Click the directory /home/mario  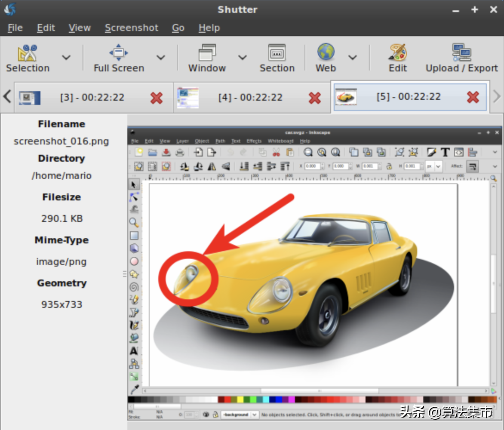(61, 176)
